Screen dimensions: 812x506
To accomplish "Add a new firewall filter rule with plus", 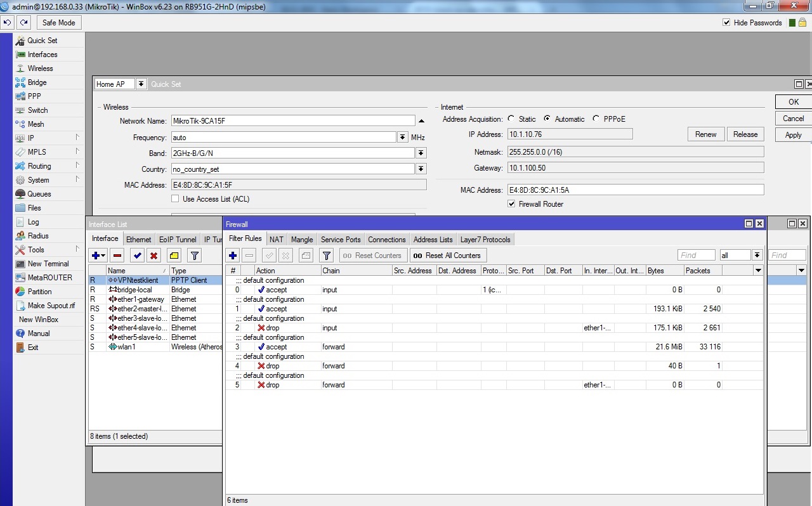I will coord(233,256).
